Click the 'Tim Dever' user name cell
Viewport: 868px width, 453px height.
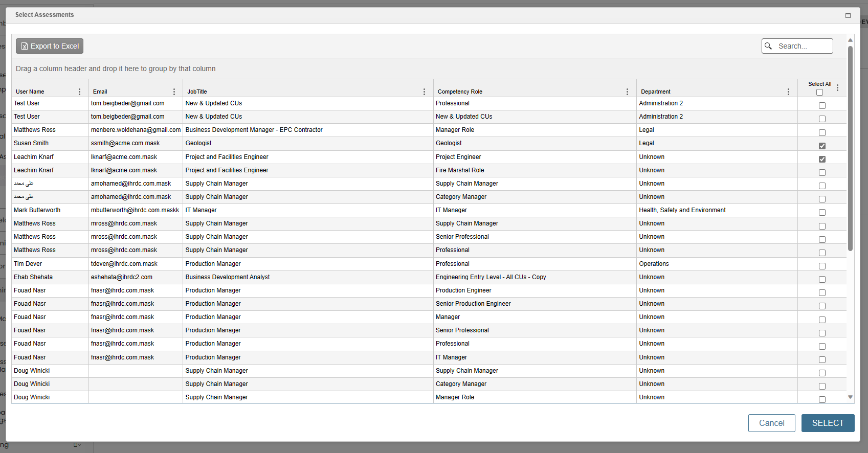[50, 264]
